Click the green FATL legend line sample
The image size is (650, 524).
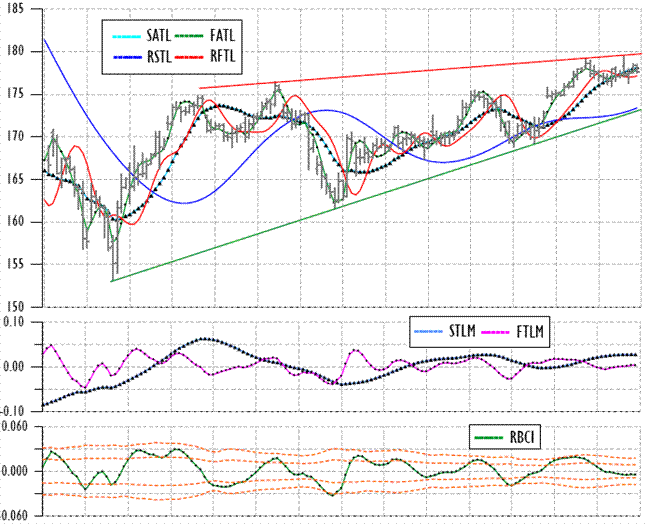coord(189,36)
